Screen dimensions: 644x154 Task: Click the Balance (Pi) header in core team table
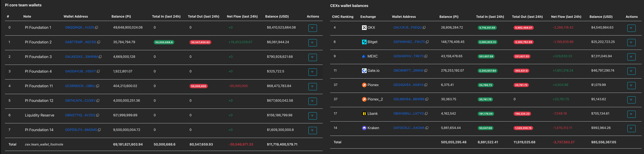pos(121,17)
